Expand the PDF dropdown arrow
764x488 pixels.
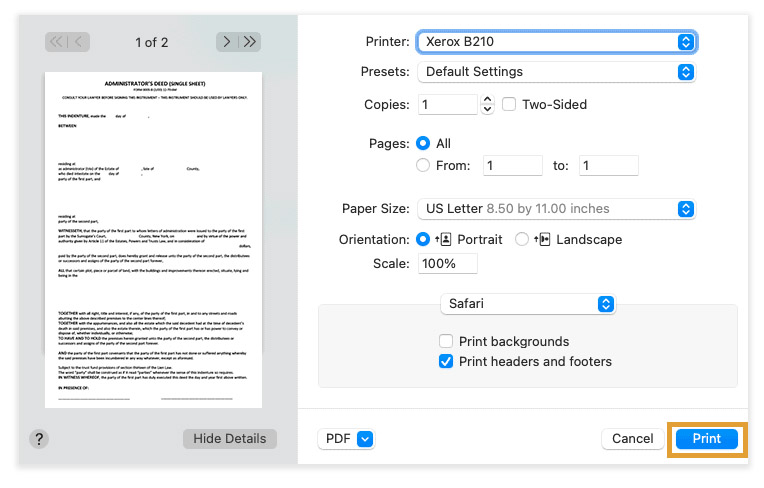[x=365, y=439]
